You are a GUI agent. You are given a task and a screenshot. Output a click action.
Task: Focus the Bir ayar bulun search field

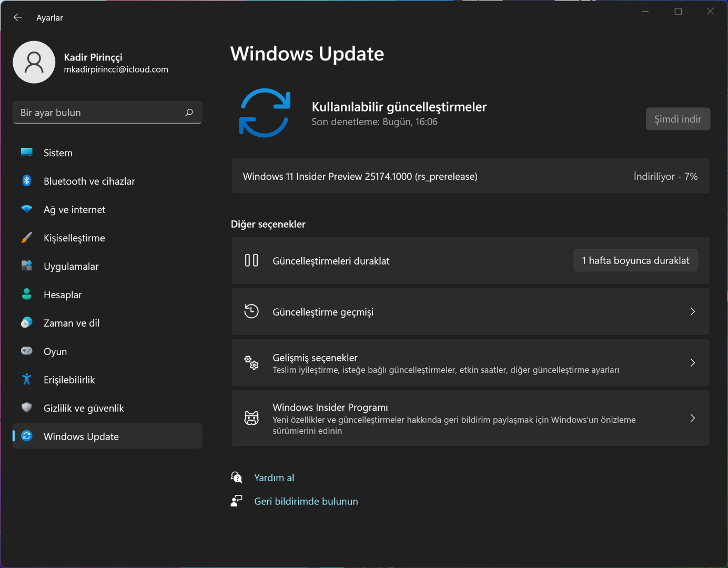(107, 113)
